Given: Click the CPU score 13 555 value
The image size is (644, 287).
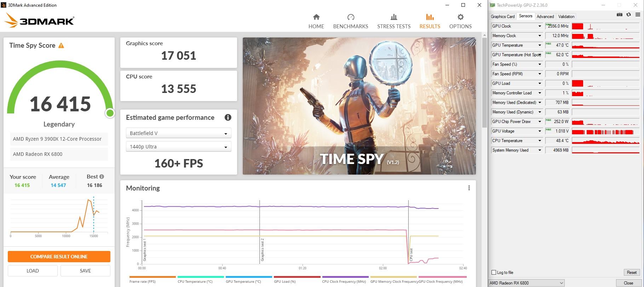Looking at the screenshot, I should point(179,89).
